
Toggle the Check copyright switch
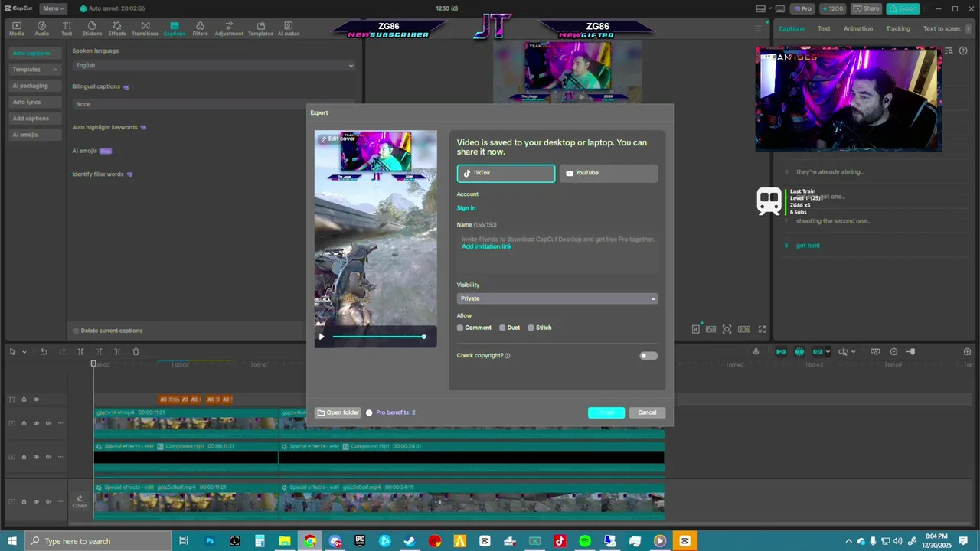[648, 356]
